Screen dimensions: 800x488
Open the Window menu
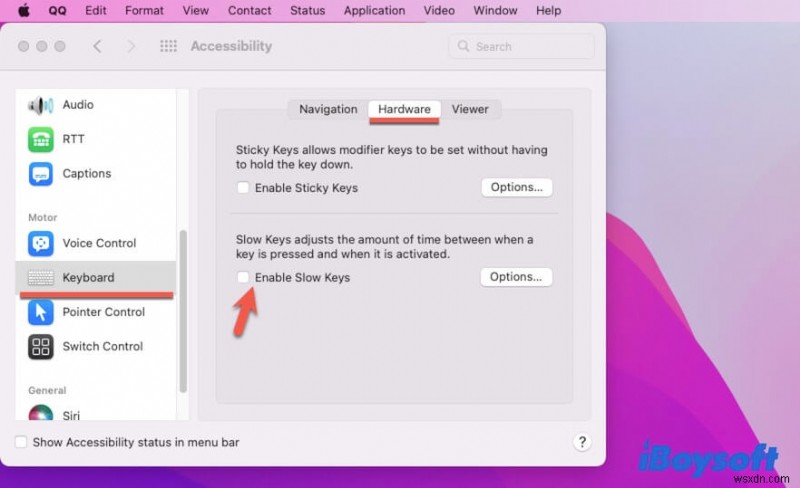pyautogui.click(x=495, y=10)
